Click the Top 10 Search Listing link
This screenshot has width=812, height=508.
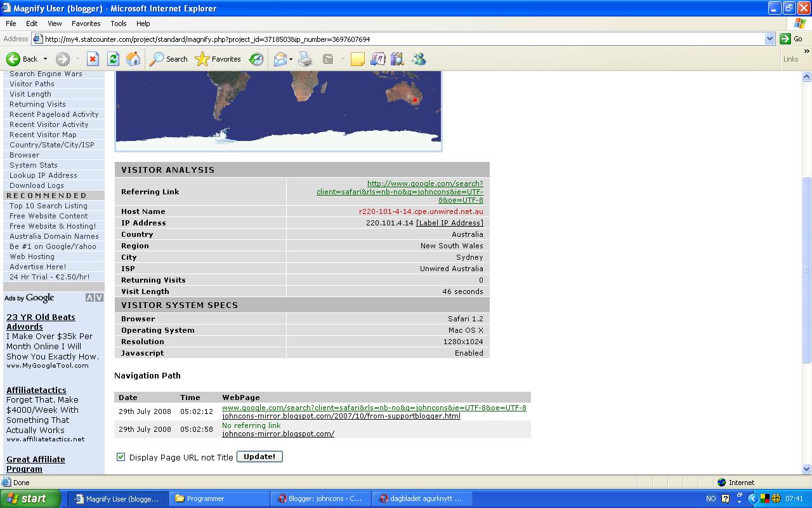click(48, 206)
